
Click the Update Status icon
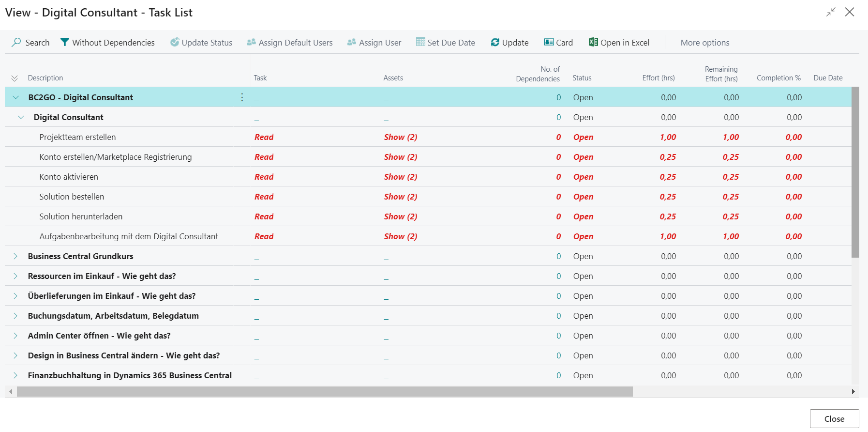coord(175,43)
